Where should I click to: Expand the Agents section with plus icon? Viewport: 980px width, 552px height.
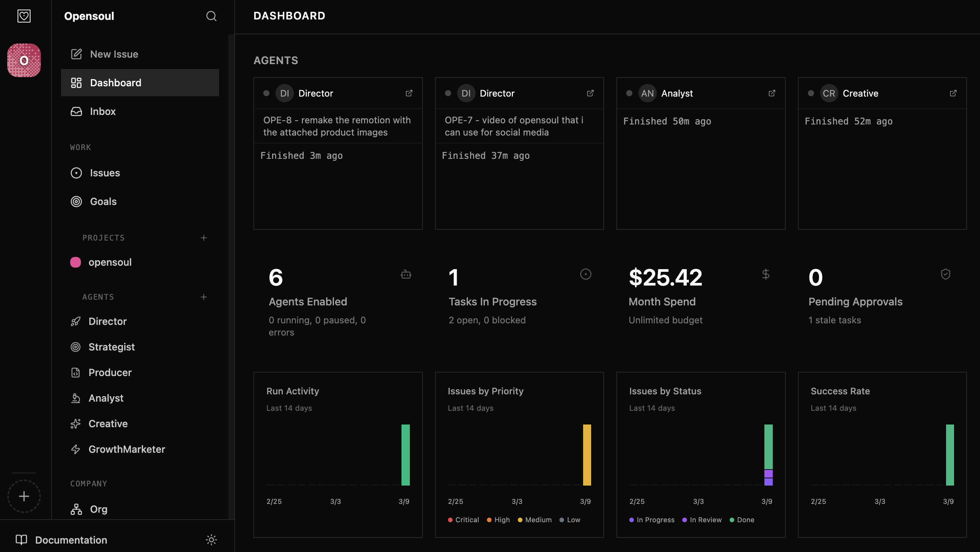click(204, 297)
